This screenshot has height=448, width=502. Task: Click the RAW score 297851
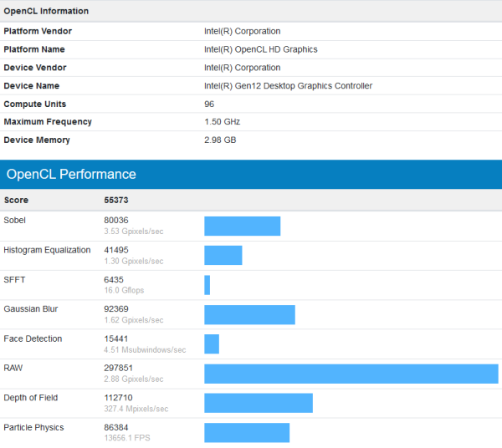pos(118,368)
